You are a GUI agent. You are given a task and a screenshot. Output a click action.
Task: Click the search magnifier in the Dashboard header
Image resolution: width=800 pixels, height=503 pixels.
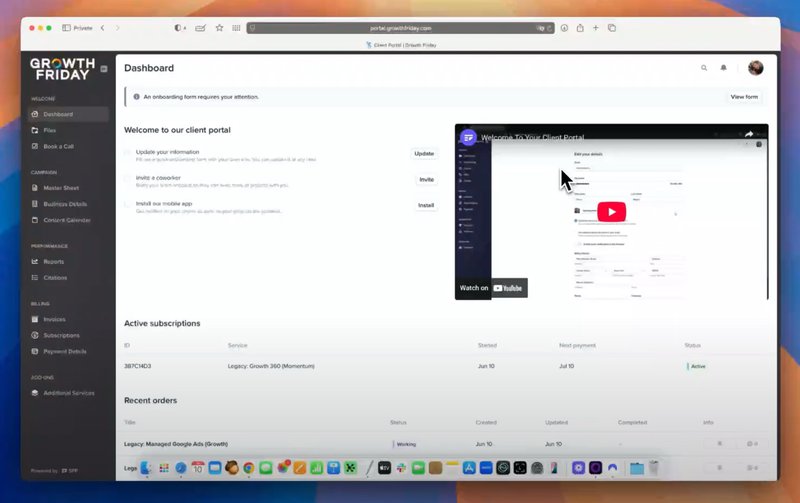[704, 68]
